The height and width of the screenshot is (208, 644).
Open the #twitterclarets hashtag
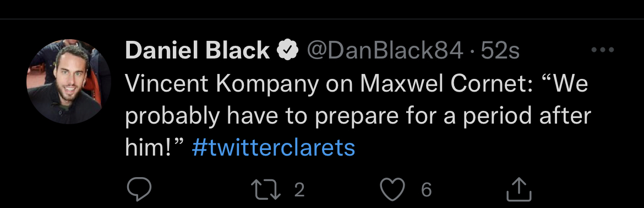(274, 147)
